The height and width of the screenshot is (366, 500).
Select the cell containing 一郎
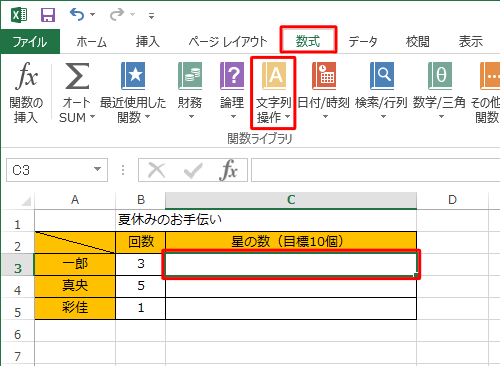(x=75, y=264)
